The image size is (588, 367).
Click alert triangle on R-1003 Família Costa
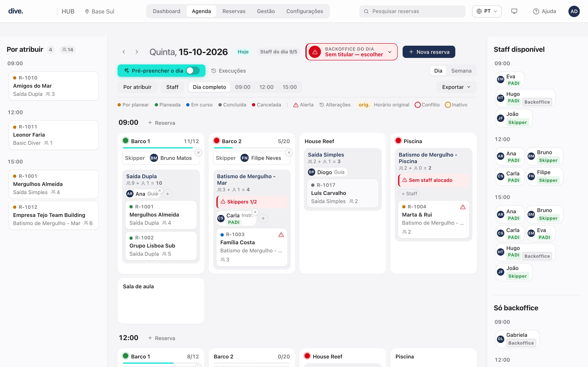click(x=281, y=235)
